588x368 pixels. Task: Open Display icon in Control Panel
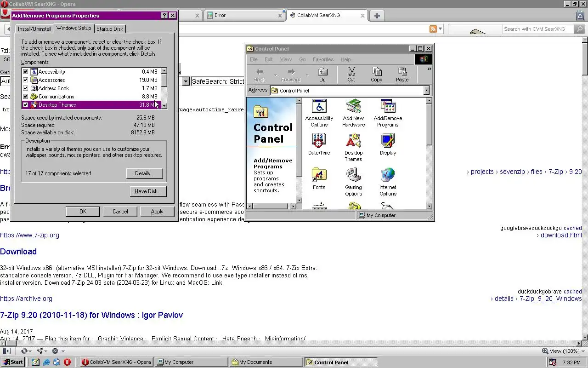388,144
